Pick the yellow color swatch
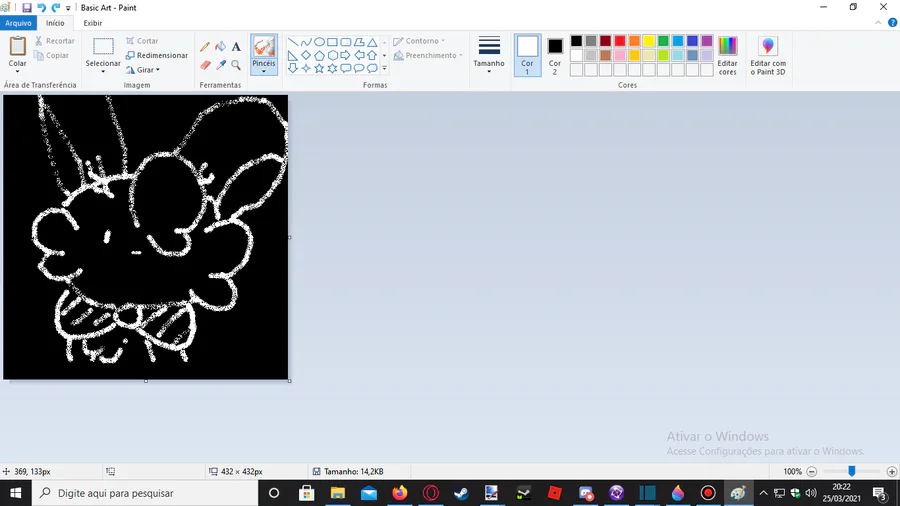Viewport: 900px width, 506px height. 649,41
